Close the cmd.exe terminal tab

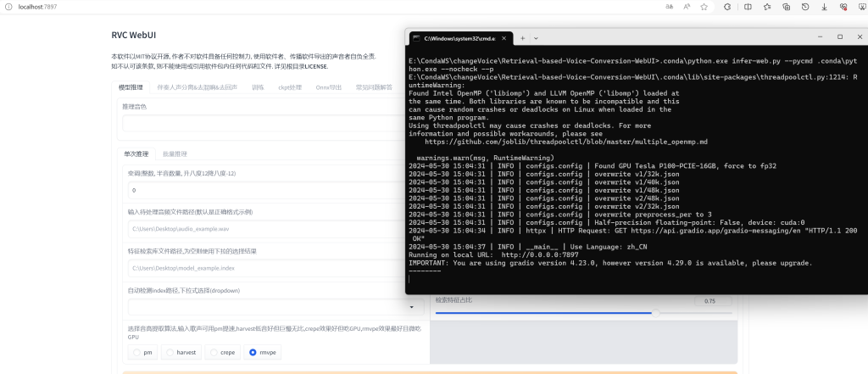point(504,38)
